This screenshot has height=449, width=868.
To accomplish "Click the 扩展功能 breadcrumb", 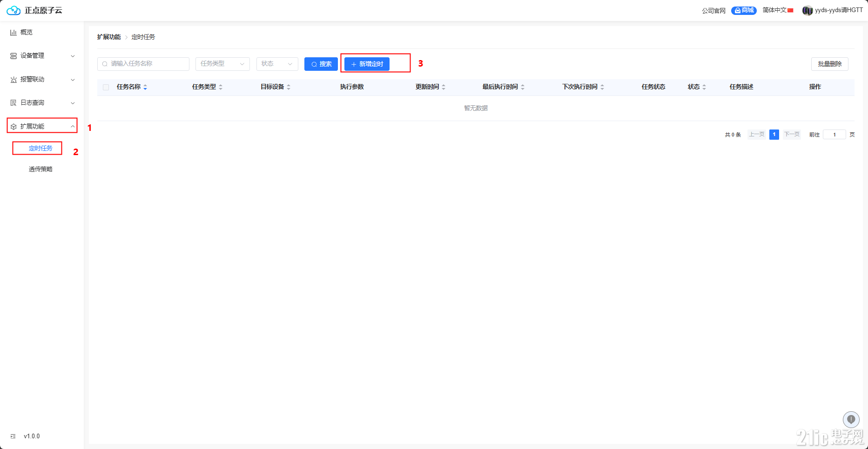I will pos(109,37).
